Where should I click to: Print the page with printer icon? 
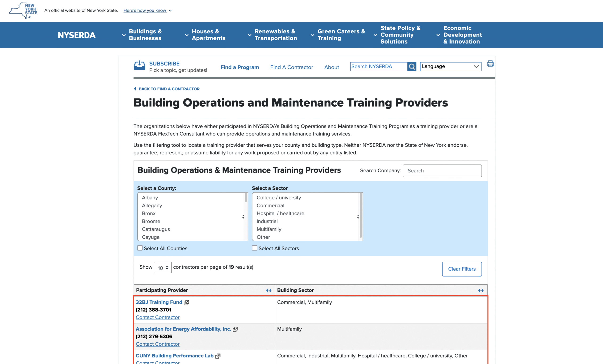(490, 64)
